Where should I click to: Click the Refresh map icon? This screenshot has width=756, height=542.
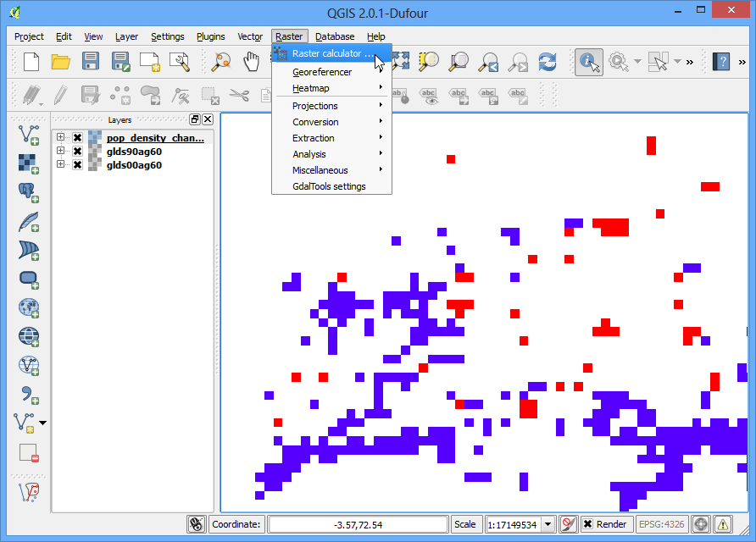click(x=548, y=62)
